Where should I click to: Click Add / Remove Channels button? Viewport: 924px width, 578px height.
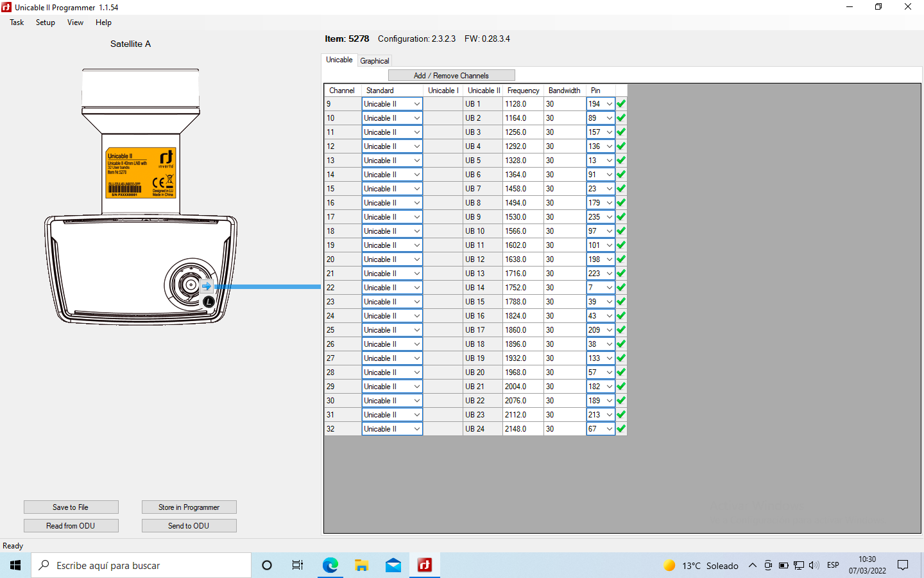(451, 75)
